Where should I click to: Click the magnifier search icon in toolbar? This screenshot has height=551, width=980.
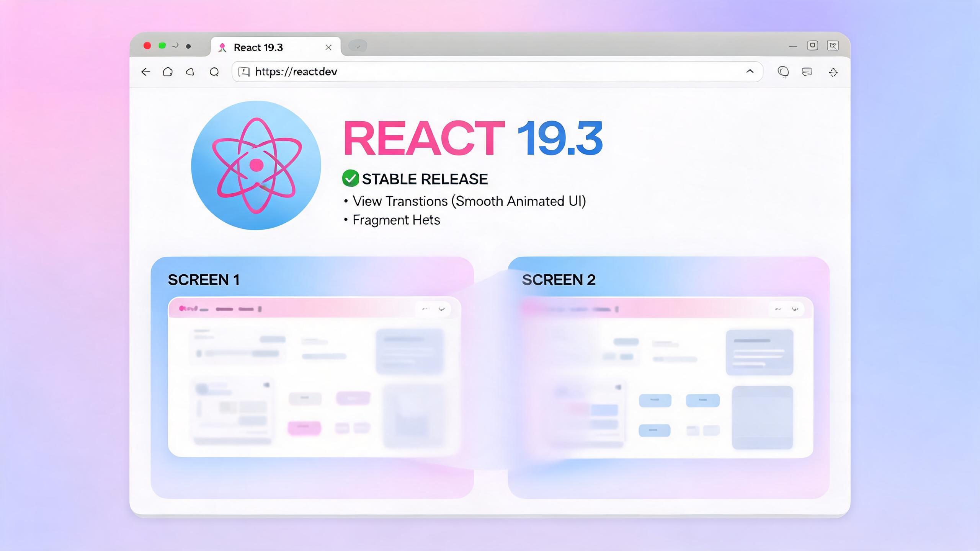[x=214, y=72]
